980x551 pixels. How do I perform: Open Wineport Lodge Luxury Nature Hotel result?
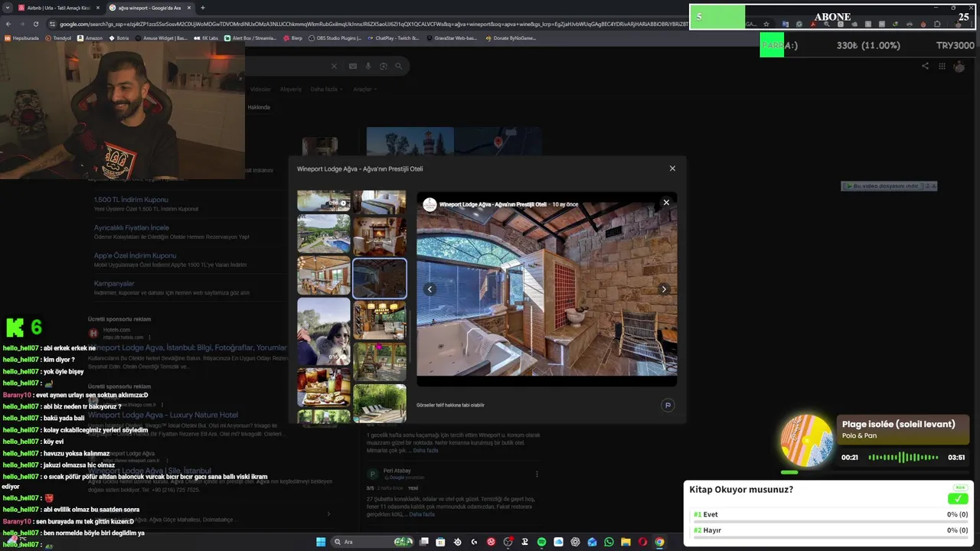pos(163,416)
